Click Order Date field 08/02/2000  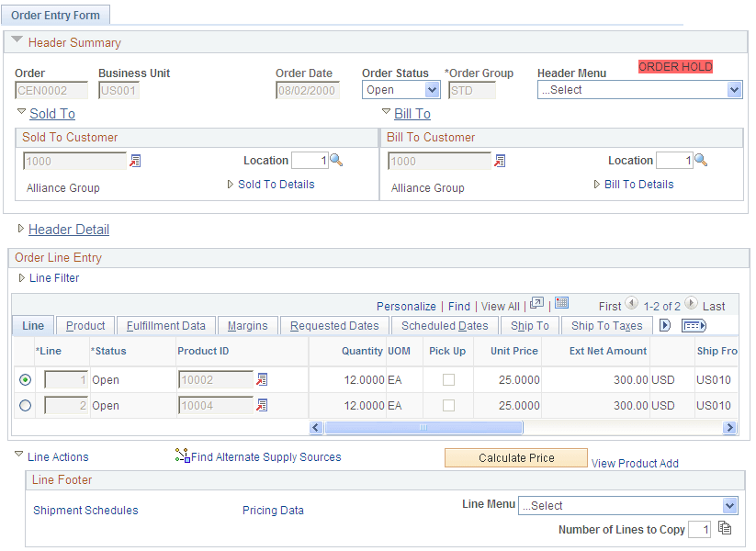click(308, 90)
